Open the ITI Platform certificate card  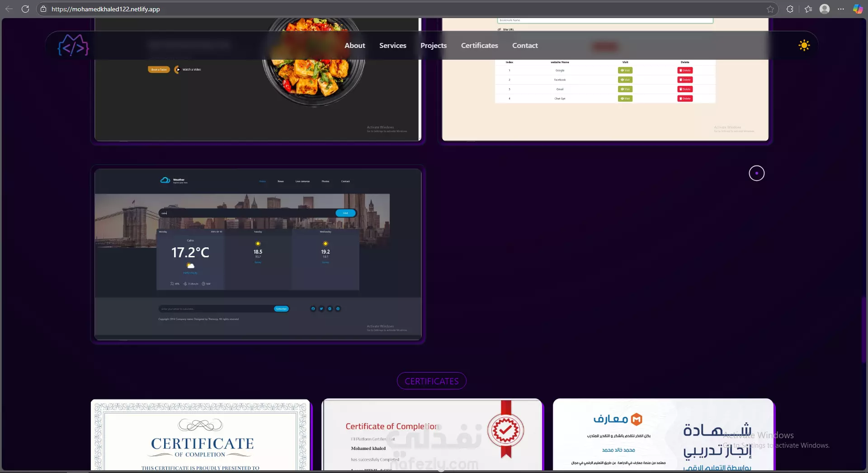[432, 435]
